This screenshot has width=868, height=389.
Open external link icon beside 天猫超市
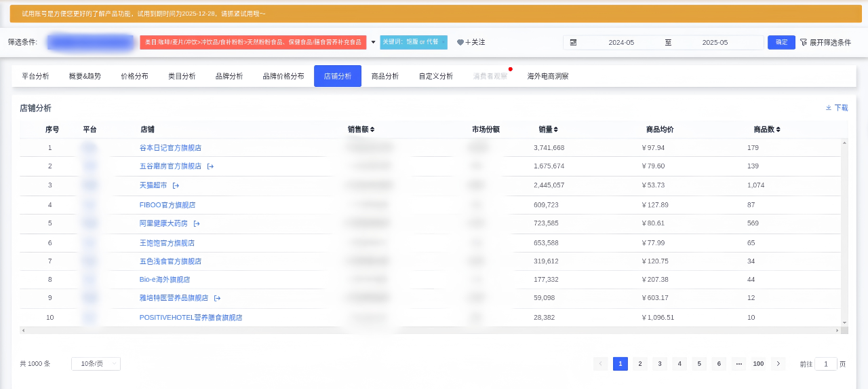176,185
